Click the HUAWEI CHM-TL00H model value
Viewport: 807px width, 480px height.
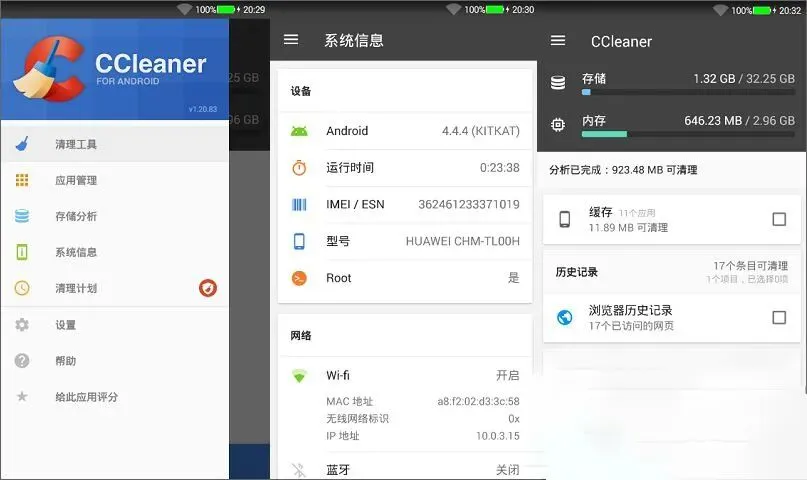pos(463,241)
